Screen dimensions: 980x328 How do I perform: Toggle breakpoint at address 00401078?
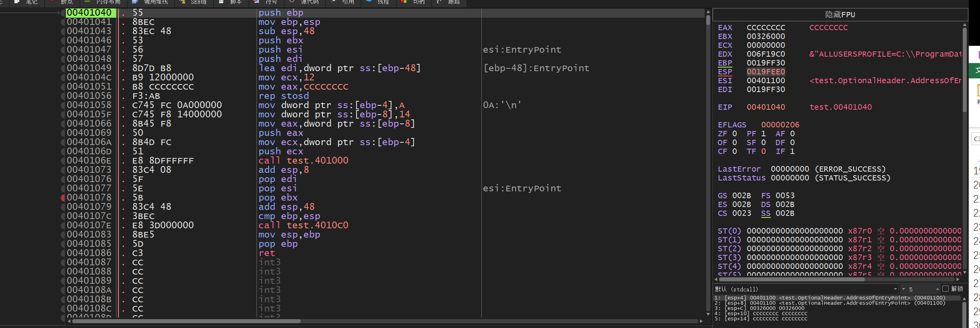point(63,198)
